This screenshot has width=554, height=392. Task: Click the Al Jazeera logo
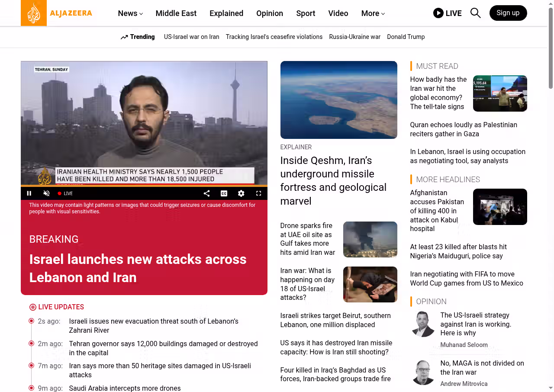tap(57, 13)
